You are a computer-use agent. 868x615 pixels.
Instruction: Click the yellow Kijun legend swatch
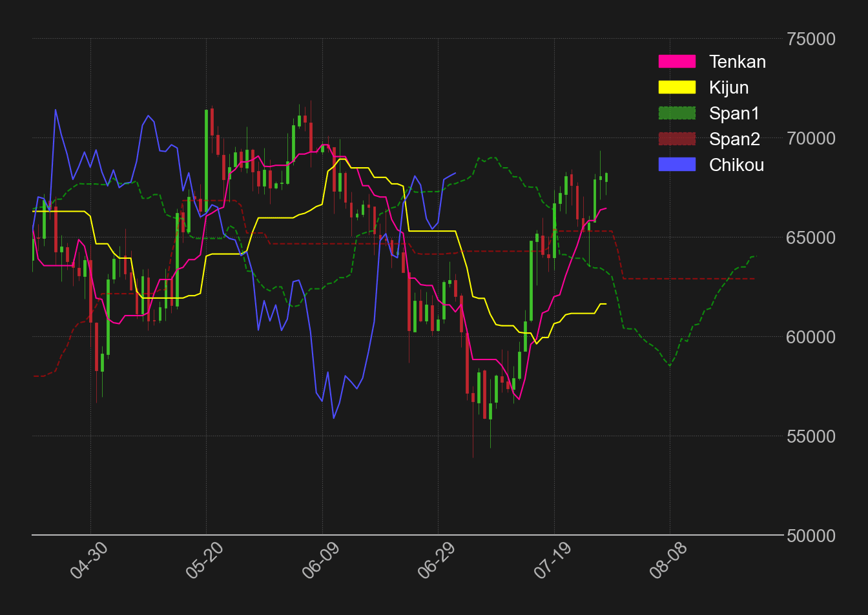coord(677,87)
